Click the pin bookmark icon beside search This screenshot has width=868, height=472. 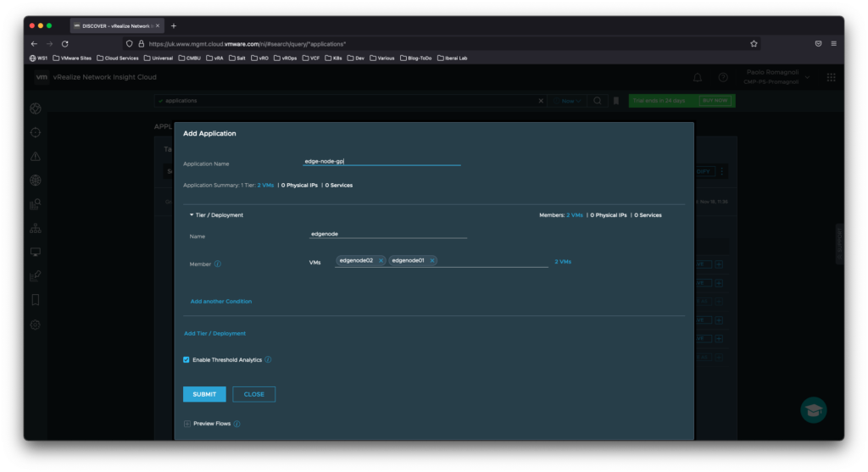615,101
